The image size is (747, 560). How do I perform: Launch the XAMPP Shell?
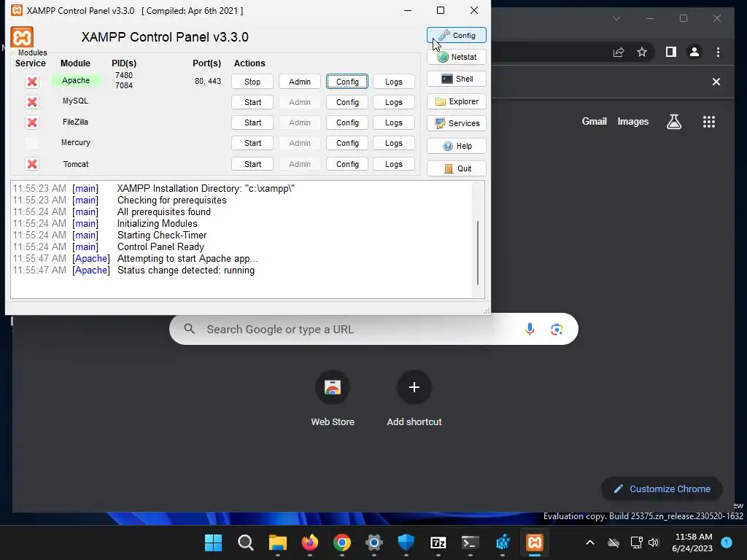point(457,79)
